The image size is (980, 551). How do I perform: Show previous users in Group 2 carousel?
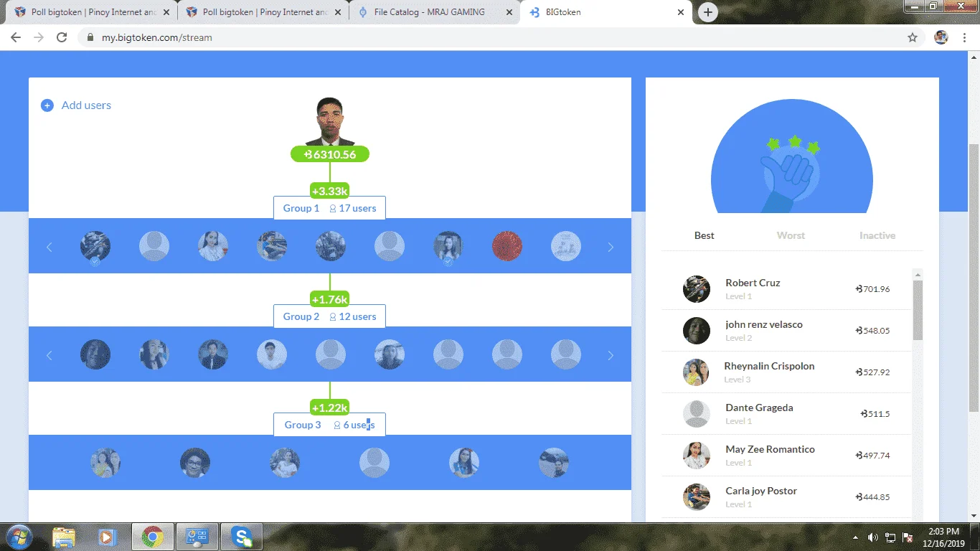click(50, 355)
